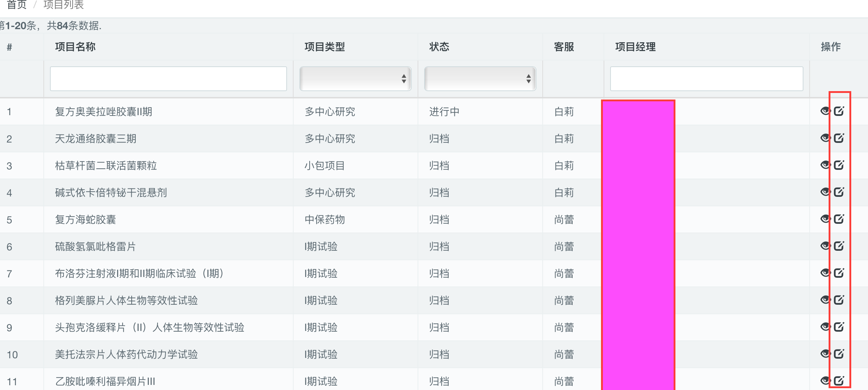This screenshot has height=390, width=868.
Task: Select 头孢克洛缓释片（II）人体生物等效性试验 cell
Action: coord(150,327)
